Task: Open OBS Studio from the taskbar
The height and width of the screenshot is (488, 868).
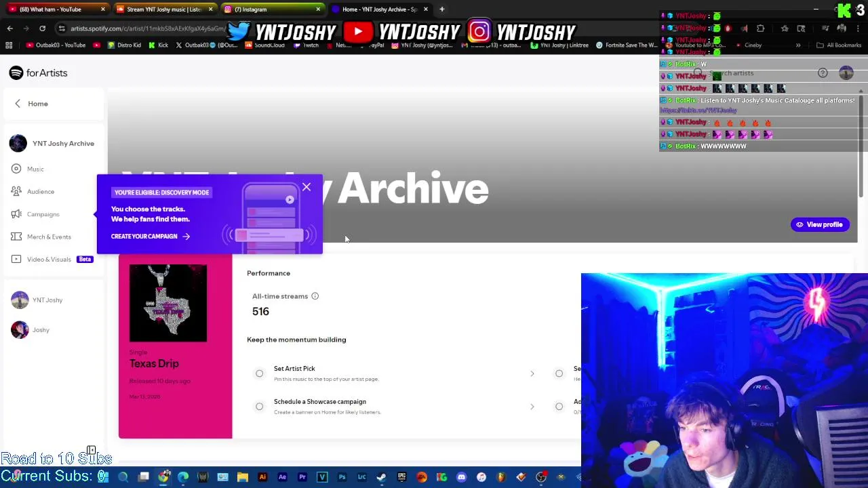Action: 540,477
